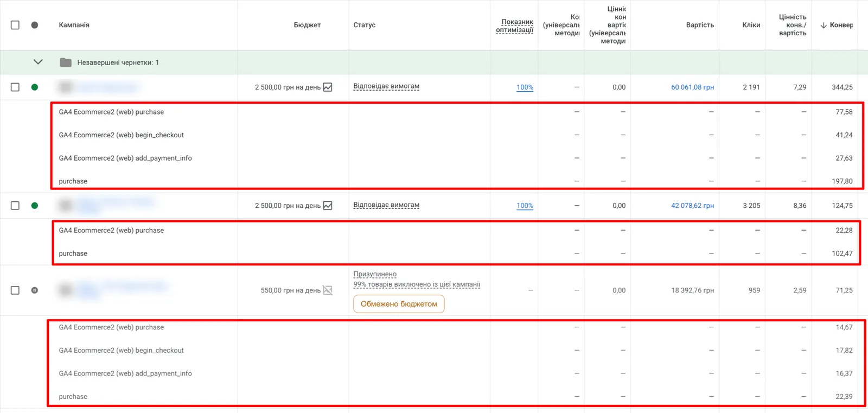Sort by the Вартість column header

click(x=700, y=25)
